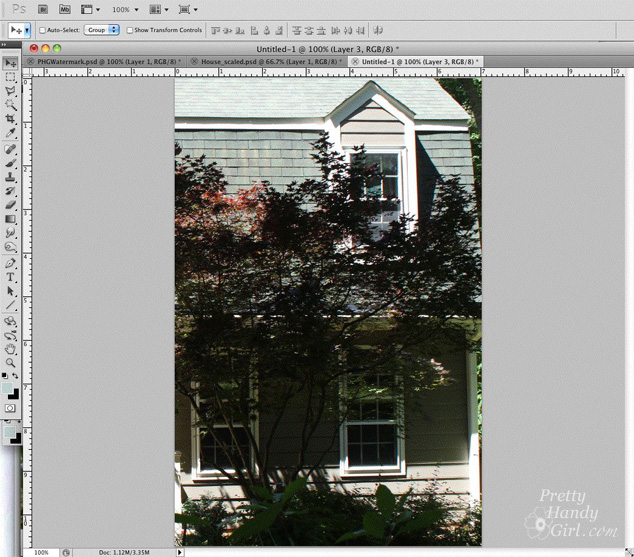Select the Line tool
Viewport: 634px width, 557px height.
10,305
